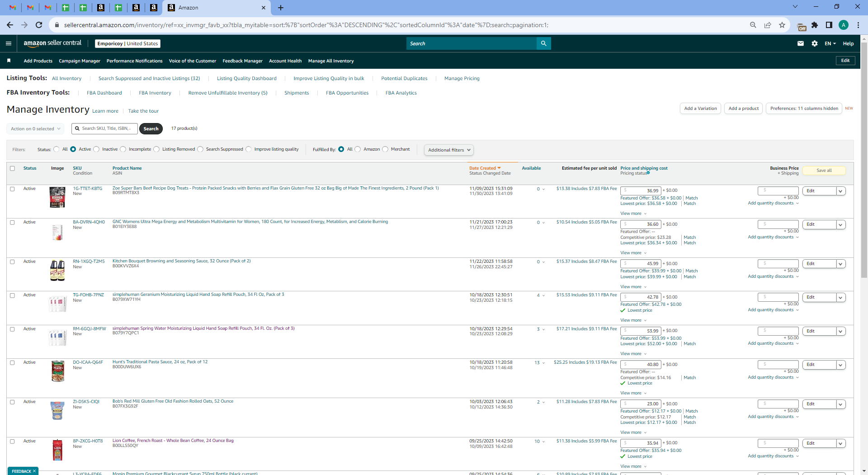Check the GNC Womens Ultra Mega row
This screenshot has height=475, width=868.
pyautogui.click(x=13, y=223)
